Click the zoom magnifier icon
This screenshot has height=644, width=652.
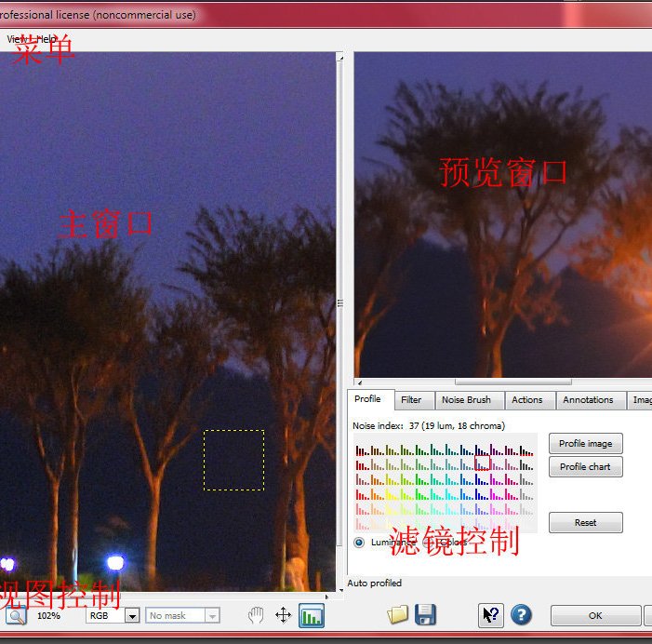[x=16, y=615]
